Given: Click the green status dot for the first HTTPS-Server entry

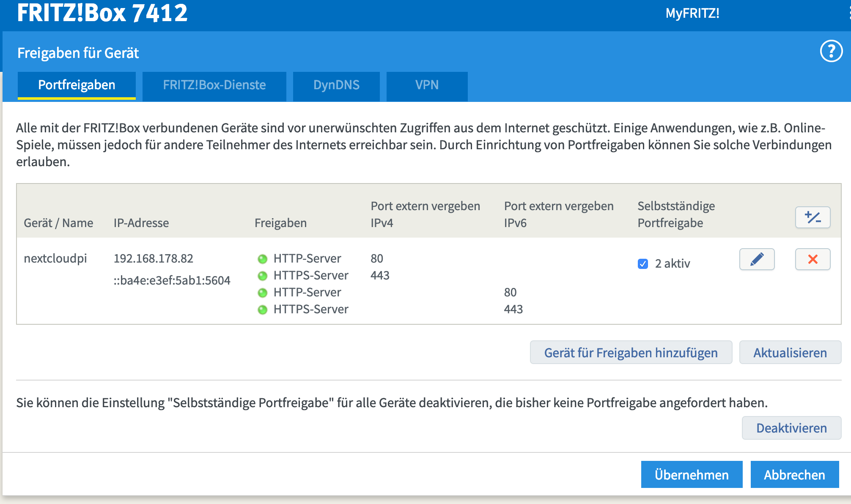Looking at the screenshot, I should [263, 276].
